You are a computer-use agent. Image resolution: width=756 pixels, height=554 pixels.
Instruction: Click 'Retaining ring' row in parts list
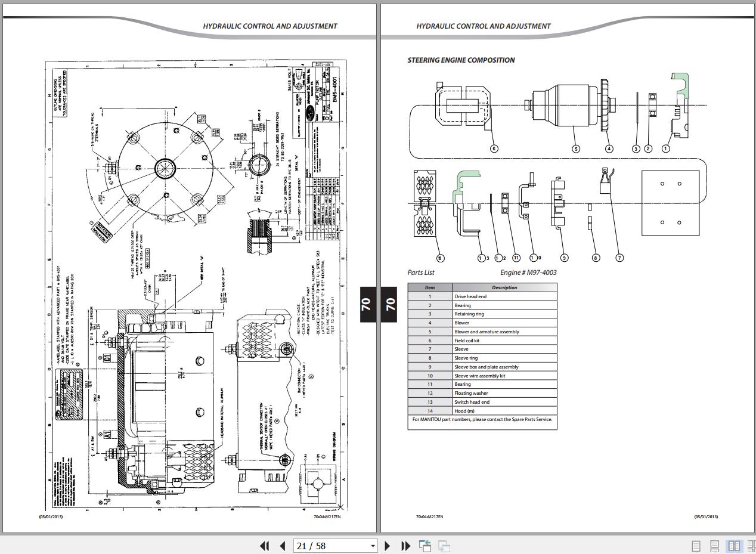pos(482,314)
